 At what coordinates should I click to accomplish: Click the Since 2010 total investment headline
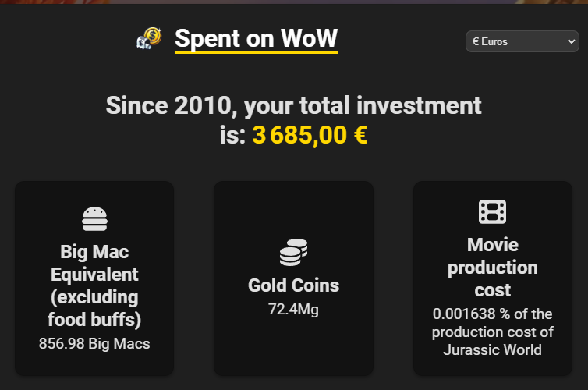tap(294, 120)
